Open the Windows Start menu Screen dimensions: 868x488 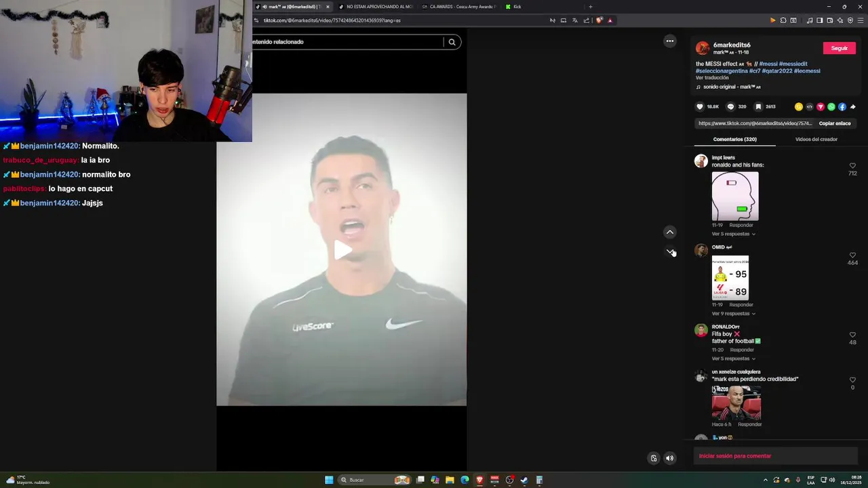coord(329,480)
